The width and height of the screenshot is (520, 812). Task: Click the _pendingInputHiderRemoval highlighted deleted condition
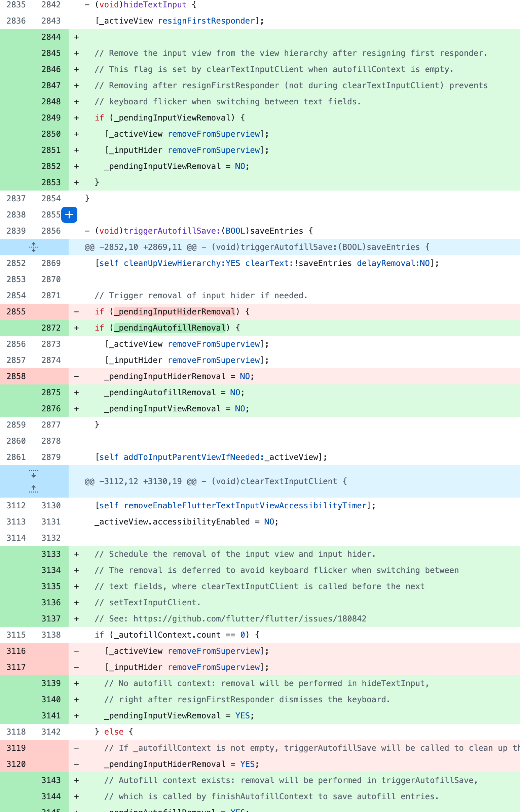[175, 311]
